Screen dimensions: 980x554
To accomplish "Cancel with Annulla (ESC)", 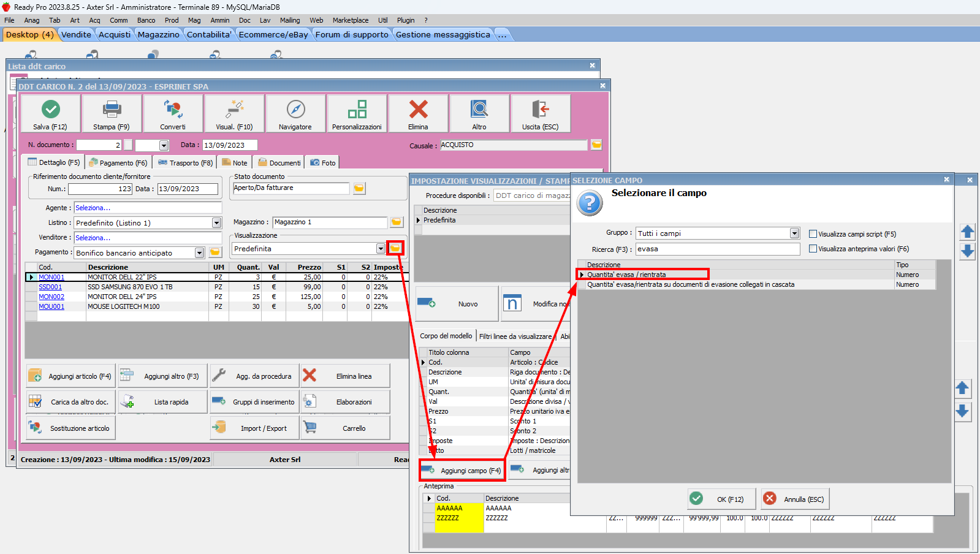I will click(x=796, y=499).
